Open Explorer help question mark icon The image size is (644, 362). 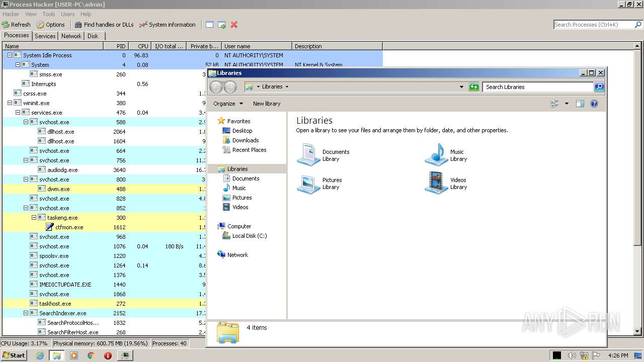tap(594, 104)
